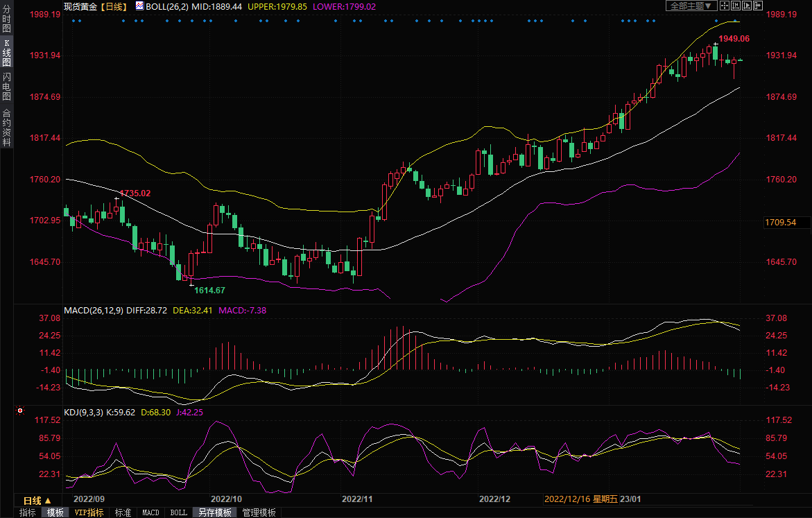Apply the MACD template
The width and height of the screenshot is (812, 518).
[x=150, y=512]
